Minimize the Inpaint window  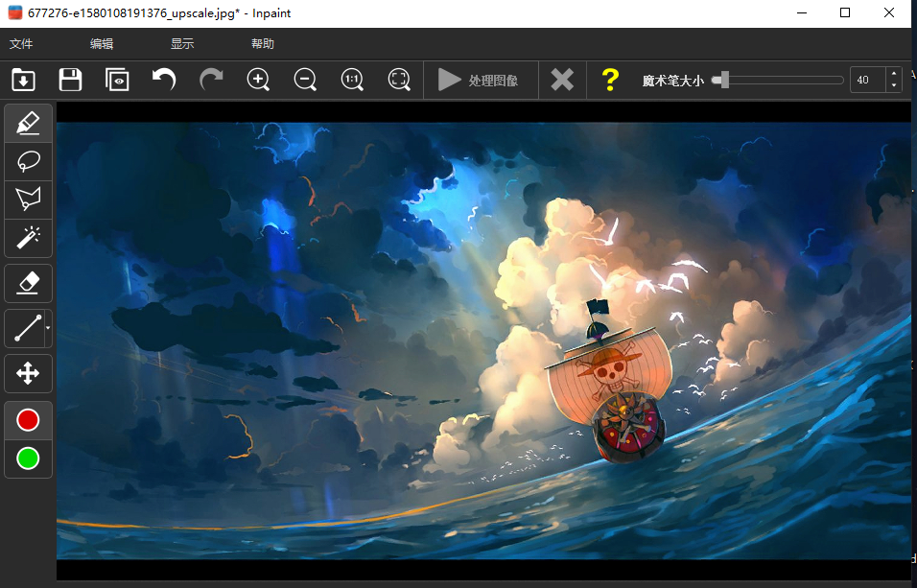[x=802, y=12]
